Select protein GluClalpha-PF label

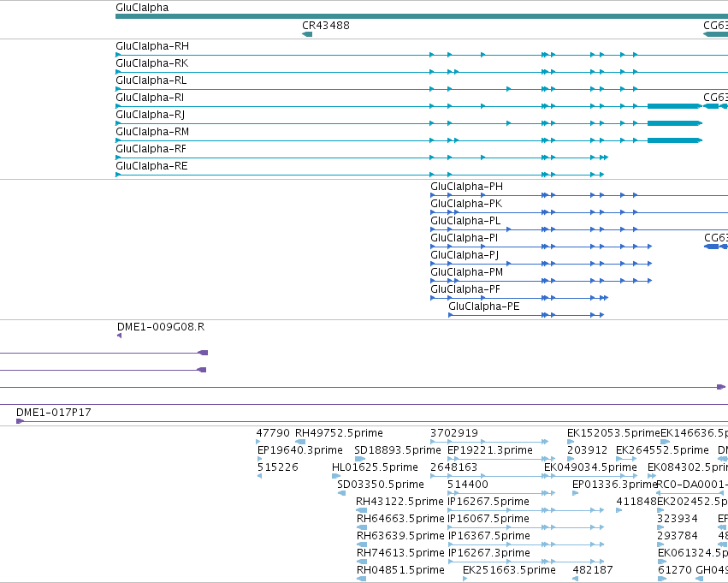click(465, 290)
